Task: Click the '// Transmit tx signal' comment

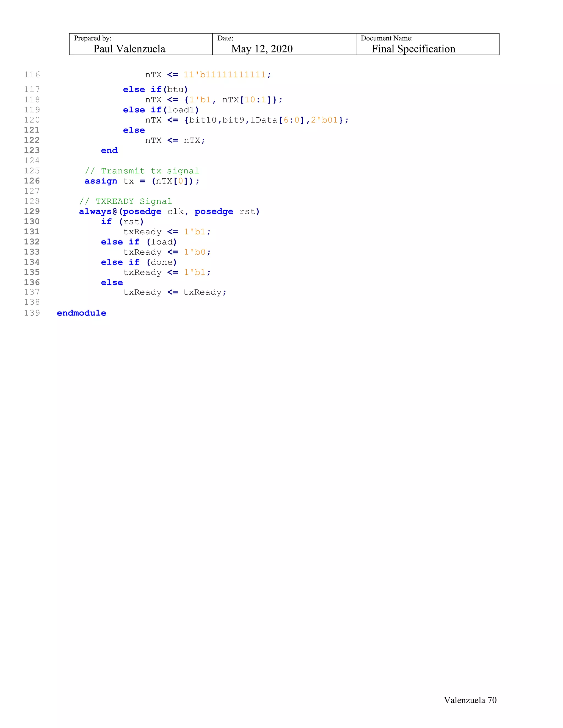Action: (x=142, y=171)
